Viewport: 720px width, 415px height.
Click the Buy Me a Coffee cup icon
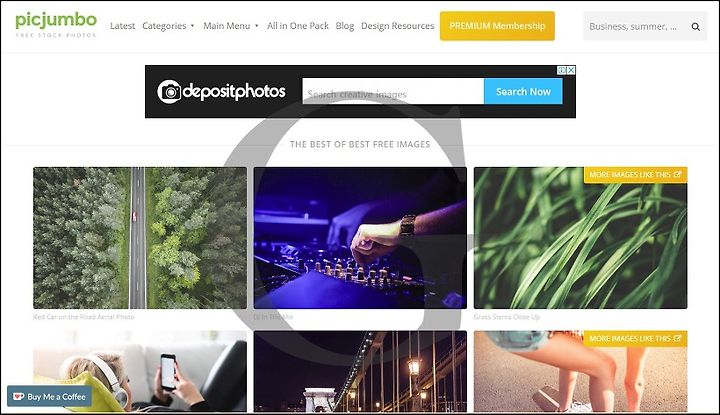(x=19, y=397)
